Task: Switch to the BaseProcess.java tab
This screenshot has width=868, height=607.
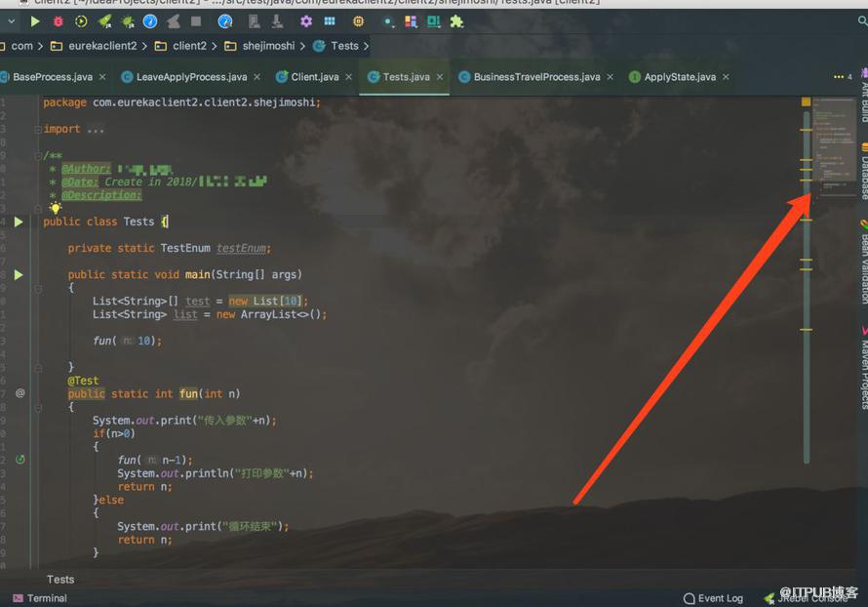Action: [x=53, y=77]
